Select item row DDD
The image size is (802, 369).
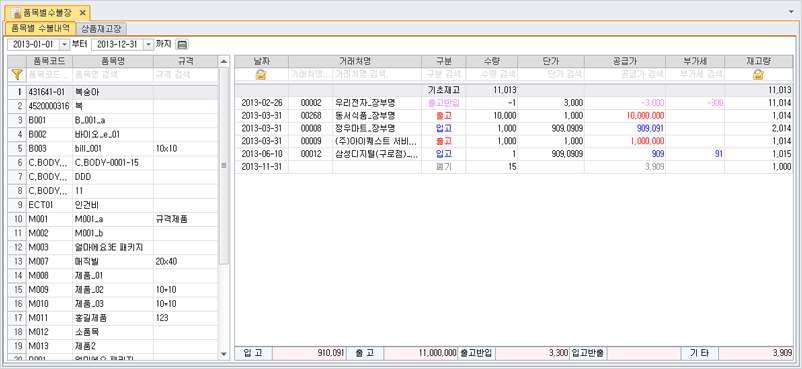(113, 177)
